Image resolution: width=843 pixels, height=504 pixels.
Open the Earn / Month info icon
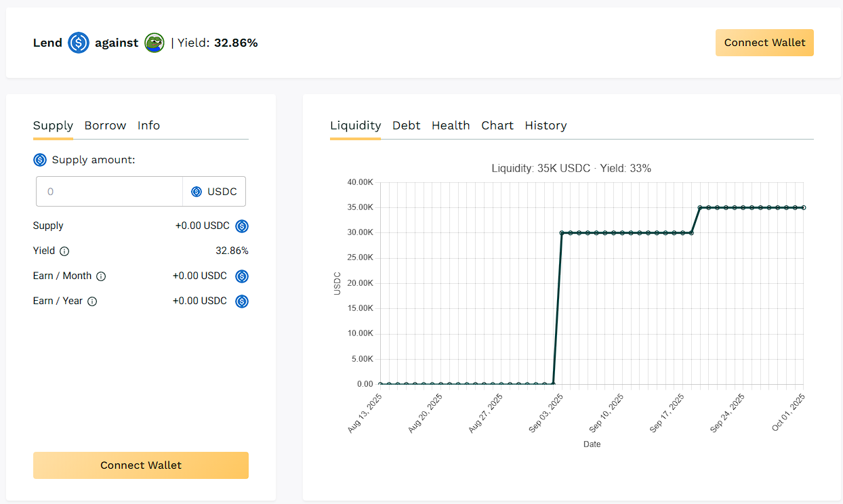pyautogui.click(x=101, y=276)
